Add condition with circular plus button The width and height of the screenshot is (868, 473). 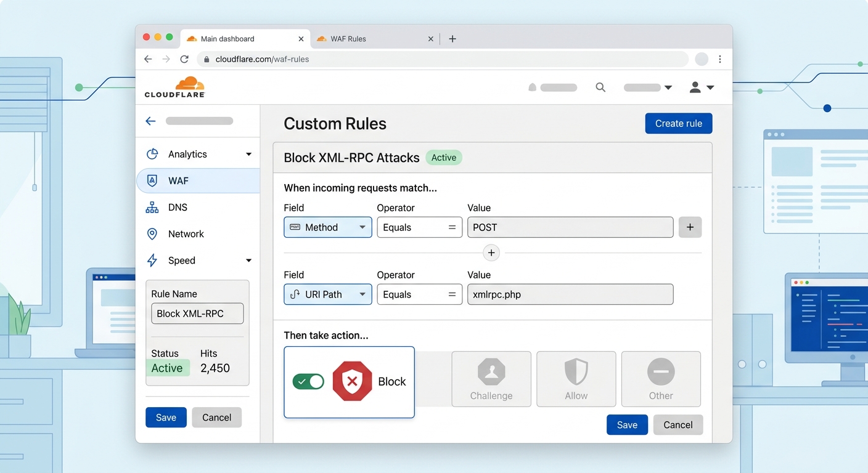[x=491, y=253]
